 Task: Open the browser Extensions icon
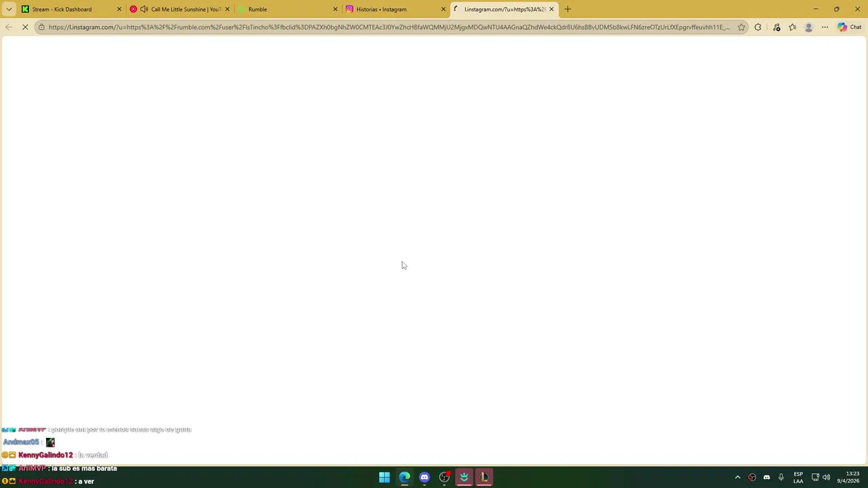pos(758,27)
